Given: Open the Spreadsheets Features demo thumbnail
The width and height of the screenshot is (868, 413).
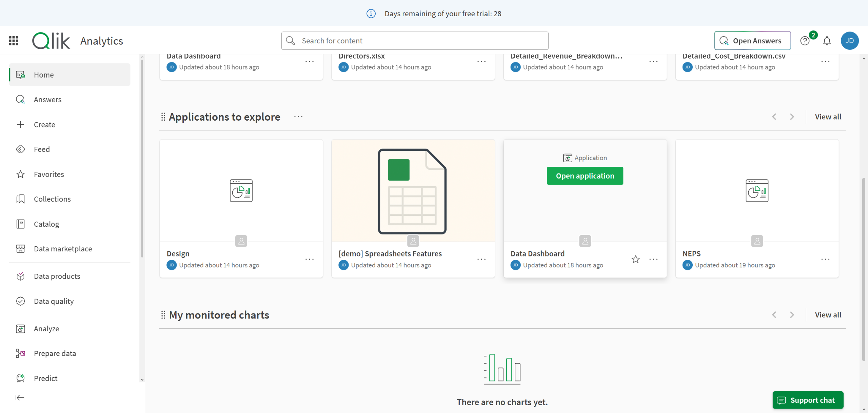Looking at the screenshot, I should coord(413,190).
